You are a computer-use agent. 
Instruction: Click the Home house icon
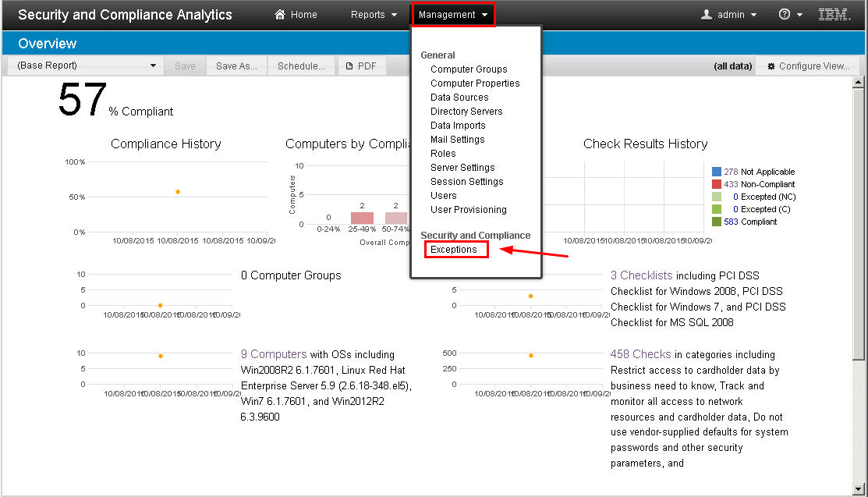279,14
